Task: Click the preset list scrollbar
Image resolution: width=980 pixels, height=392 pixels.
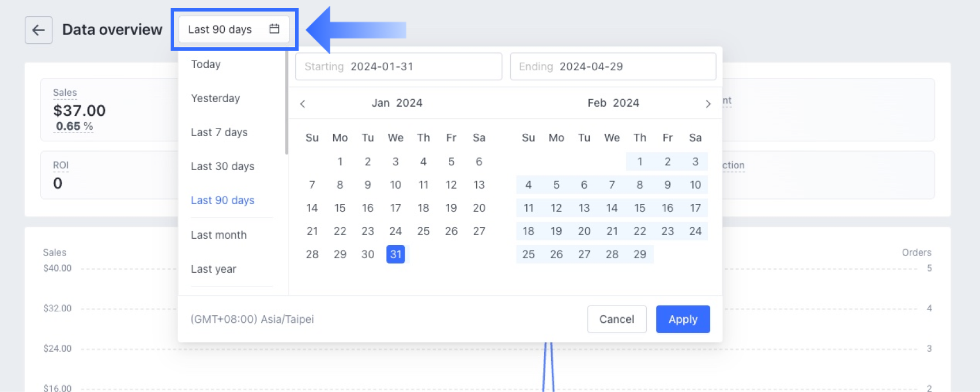Action: pyautogui.click(x=287, y=104)
